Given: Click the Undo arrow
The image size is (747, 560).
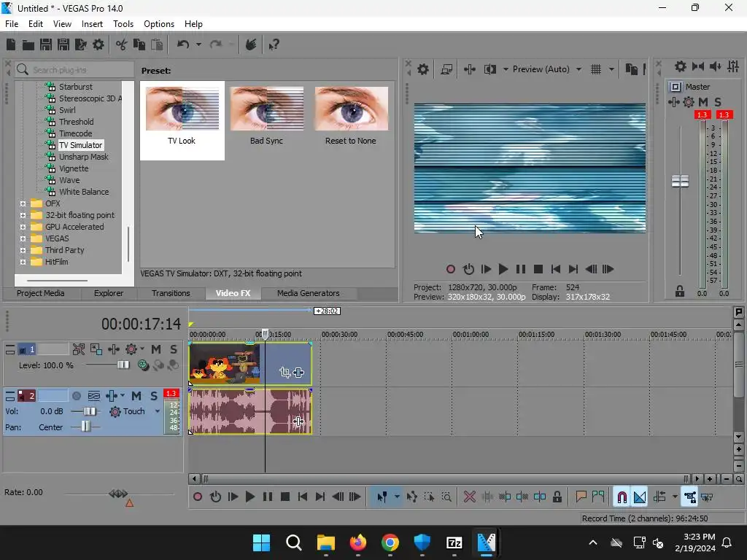Looking at the screenshot, I should point(183,44).
